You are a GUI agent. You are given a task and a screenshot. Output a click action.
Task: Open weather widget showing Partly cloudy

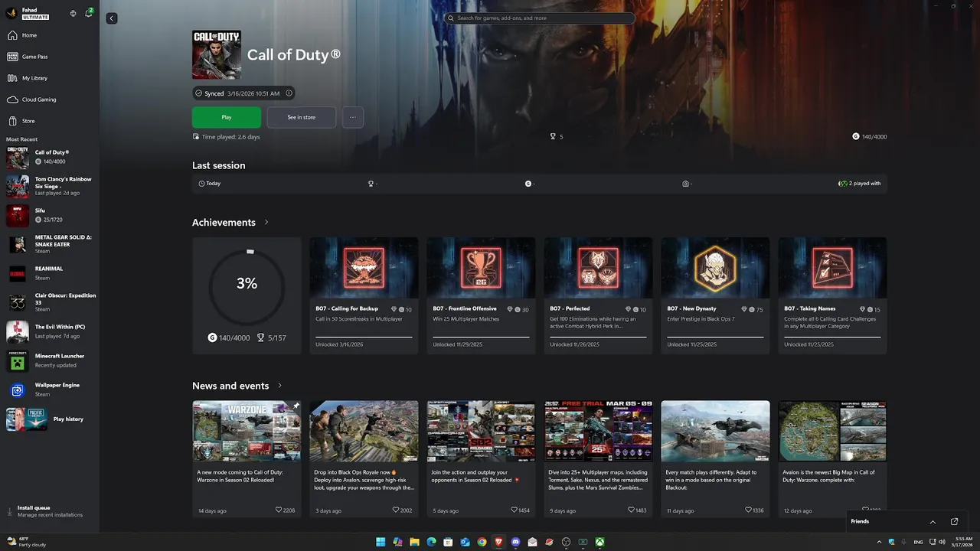pyautogui.click(x=27, y=542)
